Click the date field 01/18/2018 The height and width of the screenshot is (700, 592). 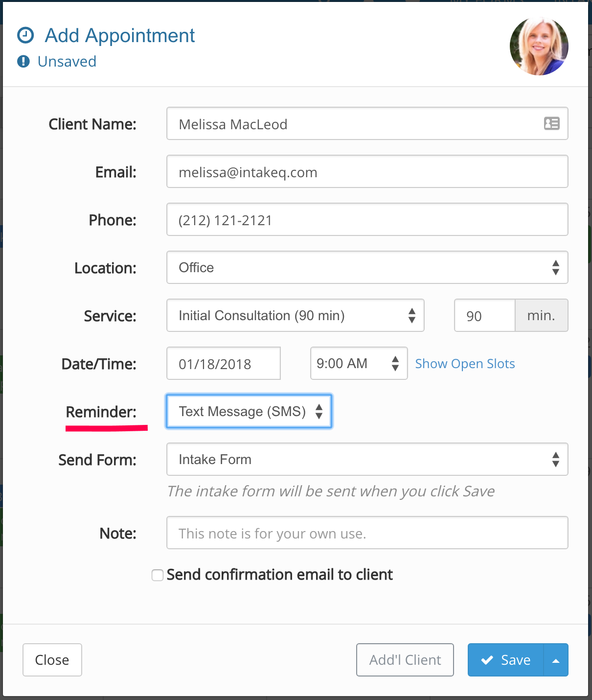pyautogui.click(x=223, y=363)
